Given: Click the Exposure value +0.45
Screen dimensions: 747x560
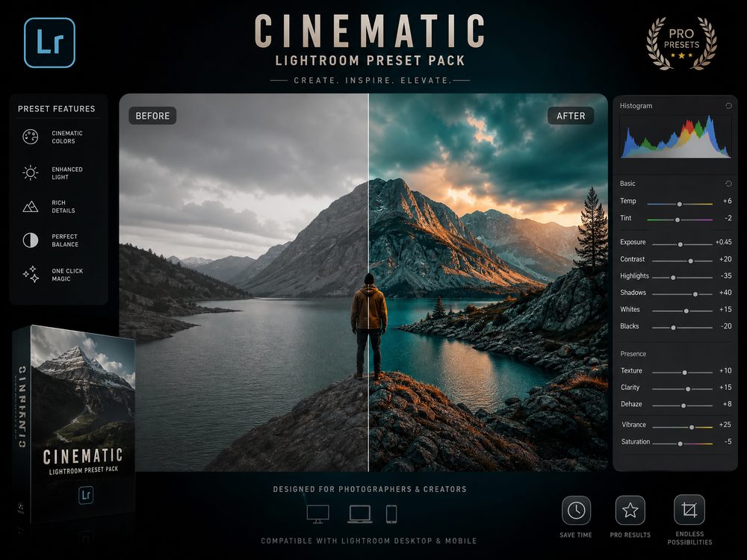Looking at the screenshot, I should click(723, 242).
